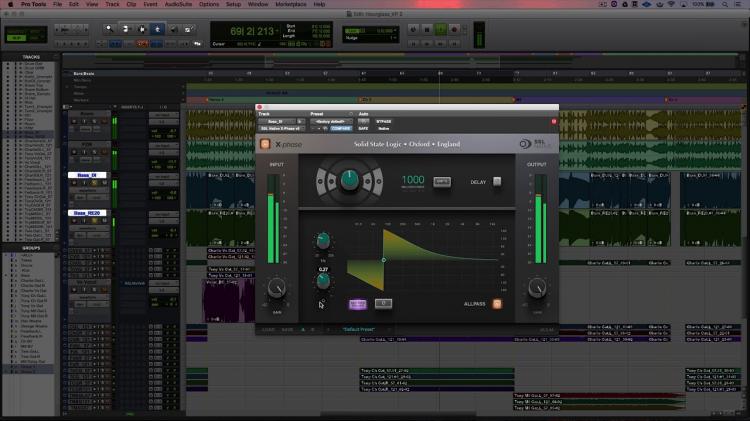
Task: Click the Wi-Fi status icon
Action: (x=671, y=4)
